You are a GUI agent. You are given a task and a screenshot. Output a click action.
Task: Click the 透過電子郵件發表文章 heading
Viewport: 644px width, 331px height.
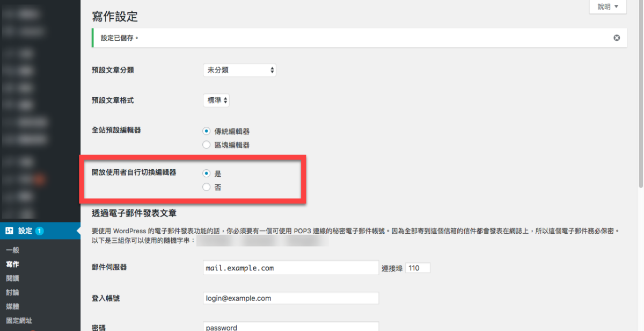click(134, 213)
